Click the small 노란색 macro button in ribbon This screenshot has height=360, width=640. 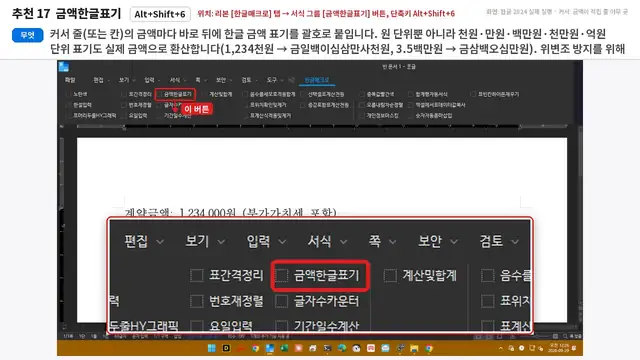click(x=78, y=94)
